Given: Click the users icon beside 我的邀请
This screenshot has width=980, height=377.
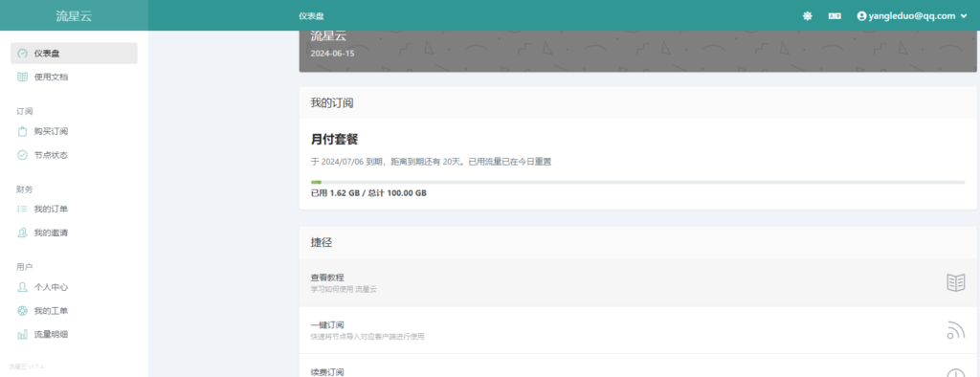Looking at the screenshot, I should 23,233.
